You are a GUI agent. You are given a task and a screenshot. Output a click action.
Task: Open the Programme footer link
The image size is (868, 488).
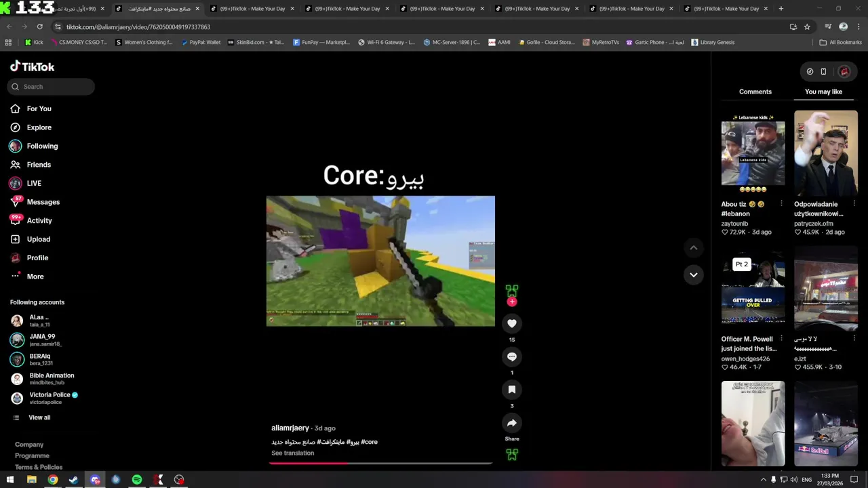click(32, 455)
